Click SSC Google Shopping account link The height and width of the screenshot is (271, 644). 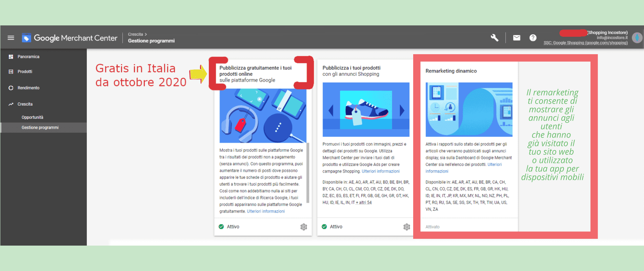585,43
